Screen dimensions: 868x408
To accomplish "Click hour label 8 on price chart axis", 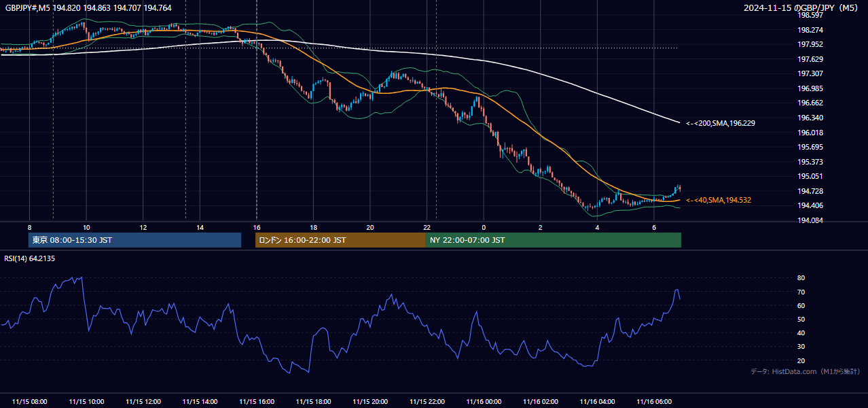I will point(29,227).
